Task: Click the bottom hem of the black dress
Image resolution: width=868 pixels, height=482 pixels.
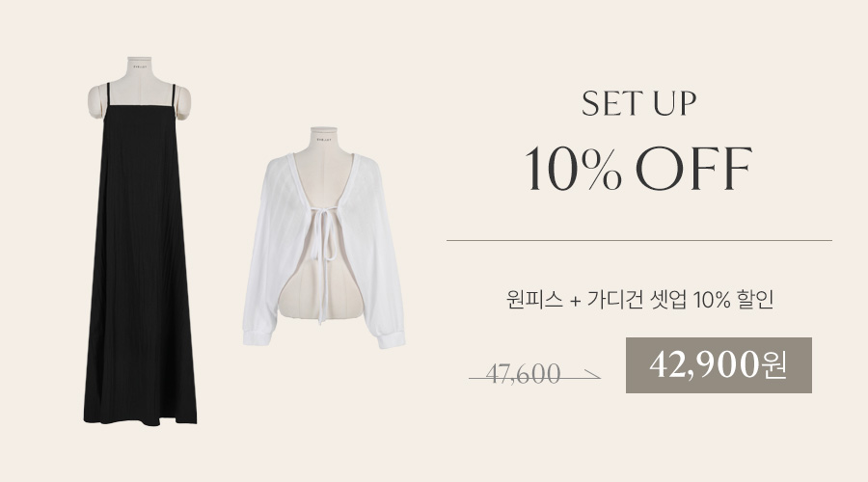Action: (140, 419)
